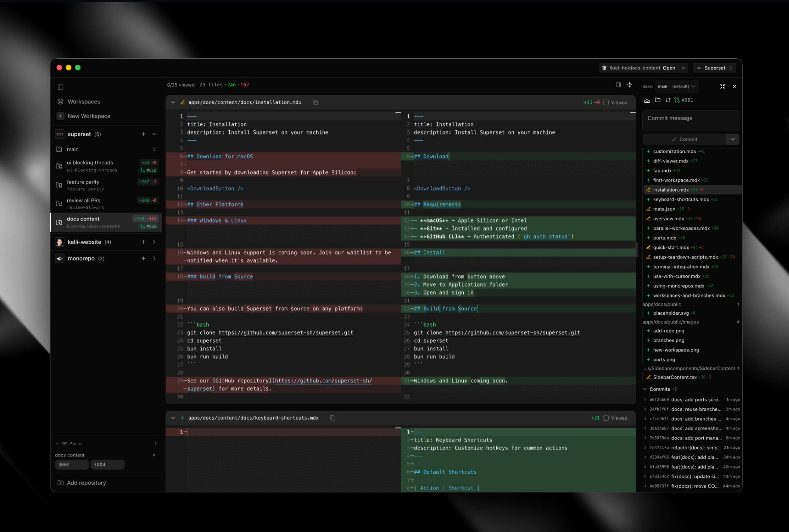789x532 pixels.
Task: Click the Commit button
Action: [x=684, y=139]
